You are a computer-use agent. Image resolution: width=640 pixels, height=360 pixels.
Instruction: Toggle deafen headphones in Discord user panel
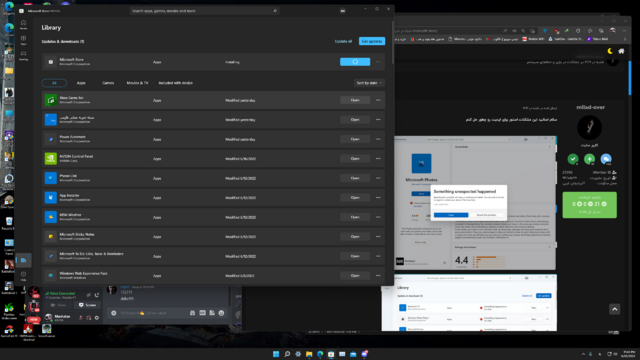click(89, 318)
